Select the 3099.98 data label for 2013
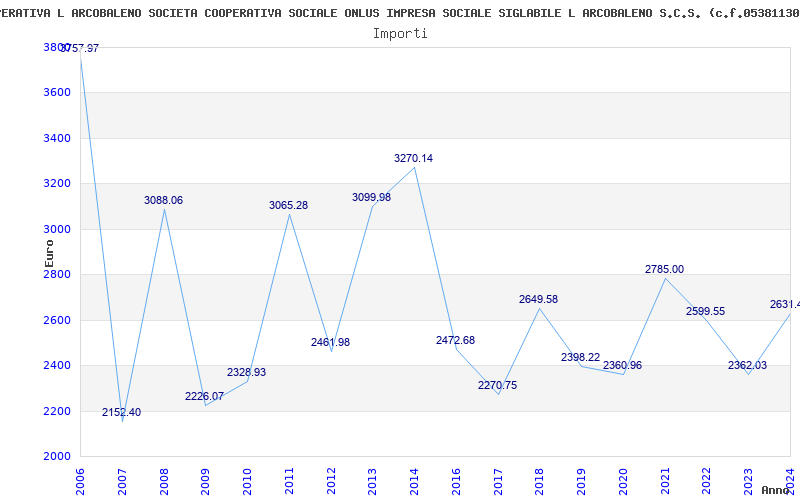The image size is (800, 500). (x=371, y=197)
